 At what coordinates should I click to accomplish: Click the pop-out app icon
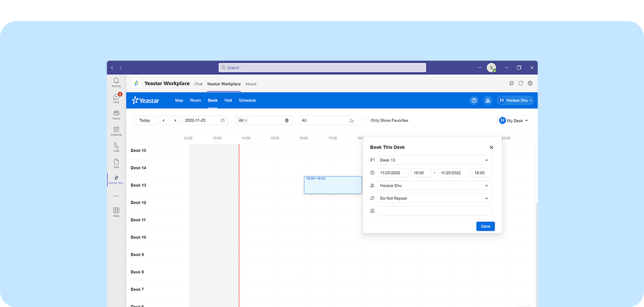click(x=512, y=83)
